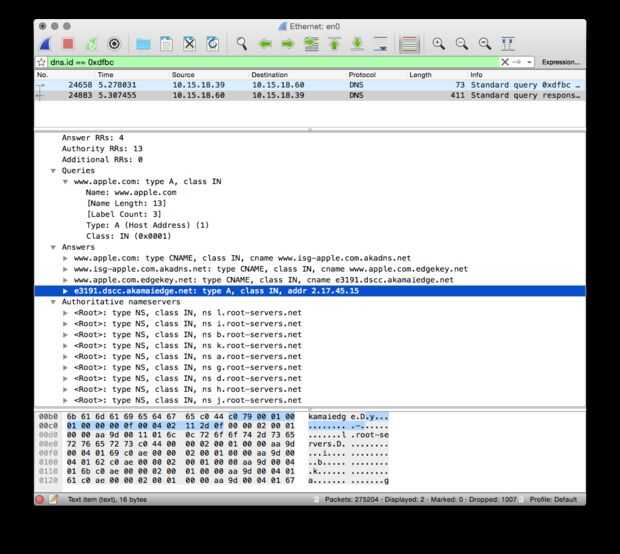Expand b.root-servers.net NS record
Viewport: 620px width, 554px height.
click(65, 335)
